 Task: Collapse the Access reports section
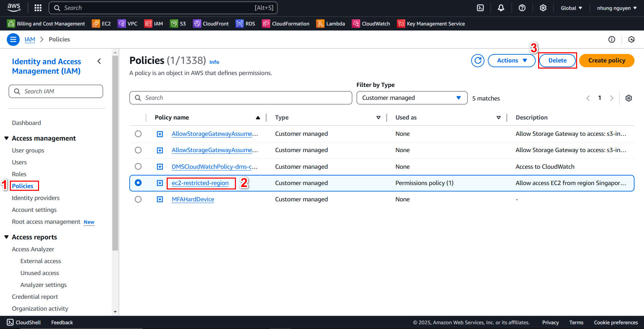[6, 237]
